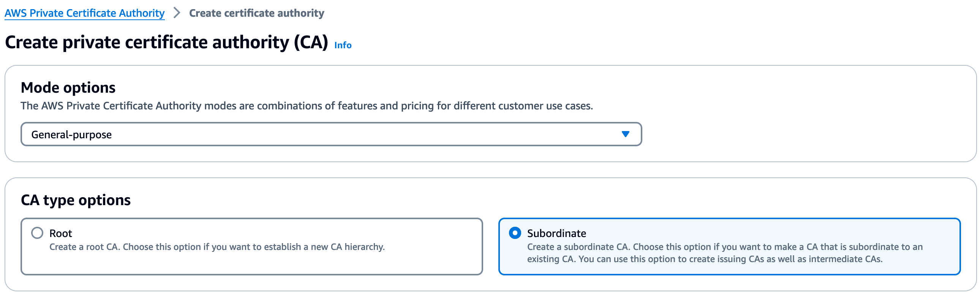The image size is (980, 294).
Task: Click the Mode options description sentence
Action: click(x=307, y=106)
